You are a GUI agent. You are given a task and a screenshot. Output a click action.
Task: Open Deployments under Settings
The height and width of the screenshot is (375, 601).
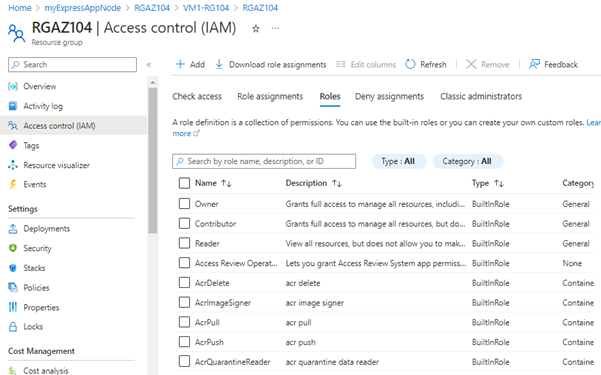point(46,229)
